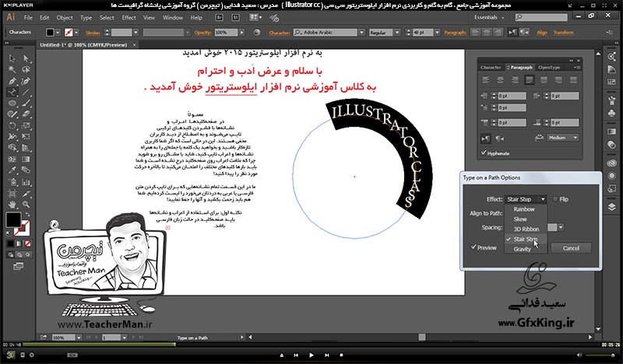Expand the Opacity 100% arrow
Viewport: 623px width, 364px height.
[x=241, y=33]
